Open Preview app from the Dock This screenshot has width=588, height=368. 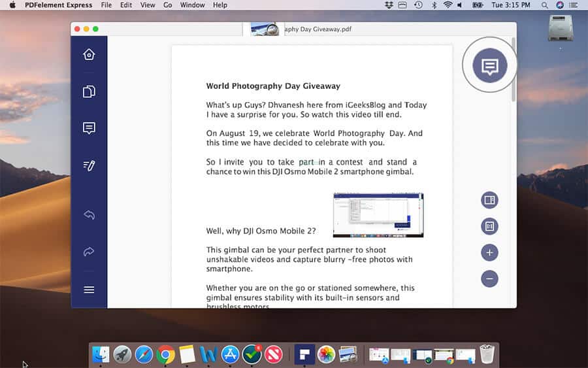click(348, 354)
